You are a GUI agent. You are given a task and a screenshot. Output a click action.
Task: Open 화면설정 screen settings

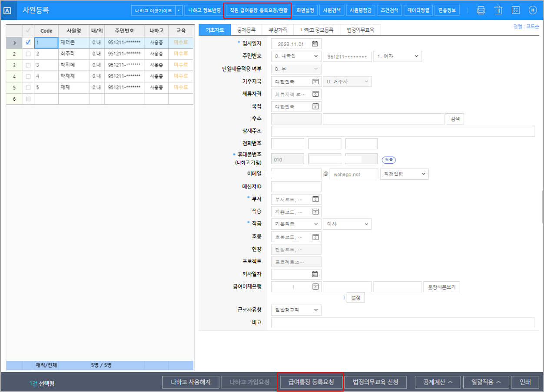[305, 10]
